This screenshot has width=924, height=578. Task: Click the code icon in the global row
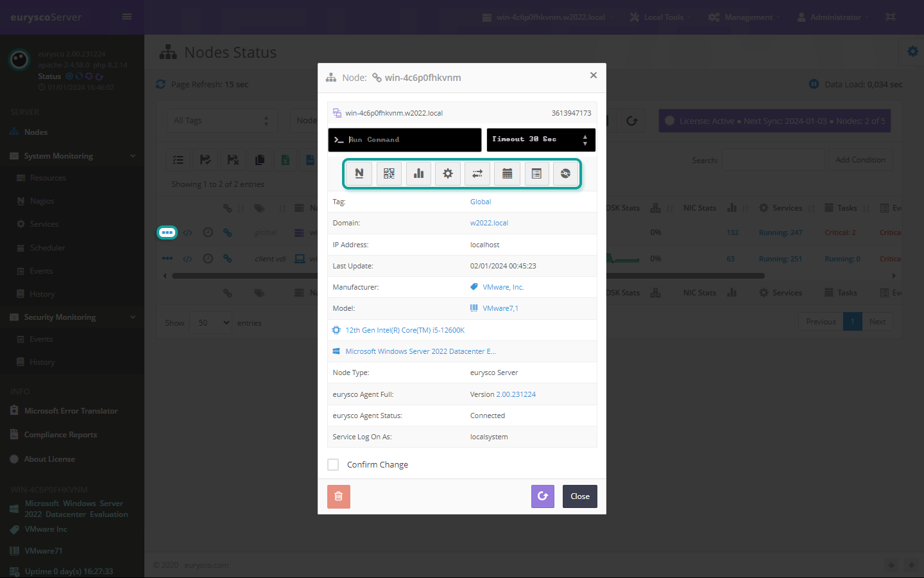click(x=187, y=232)
